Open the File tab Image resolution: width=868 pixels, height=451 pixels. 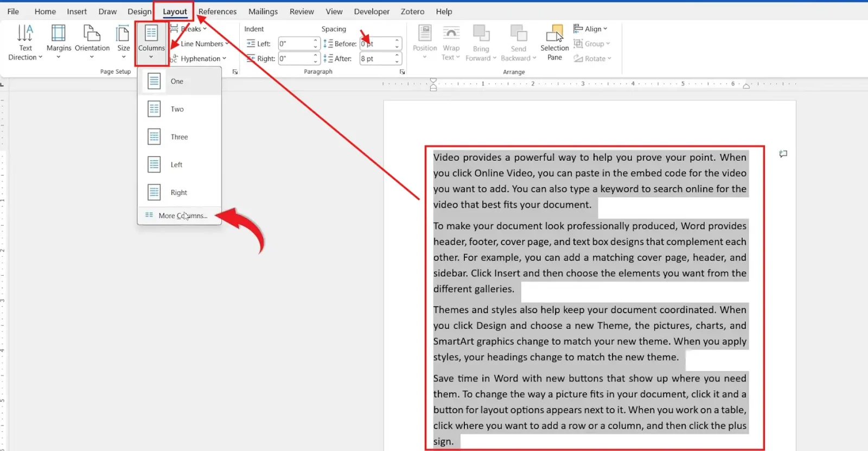pos(13,11)
